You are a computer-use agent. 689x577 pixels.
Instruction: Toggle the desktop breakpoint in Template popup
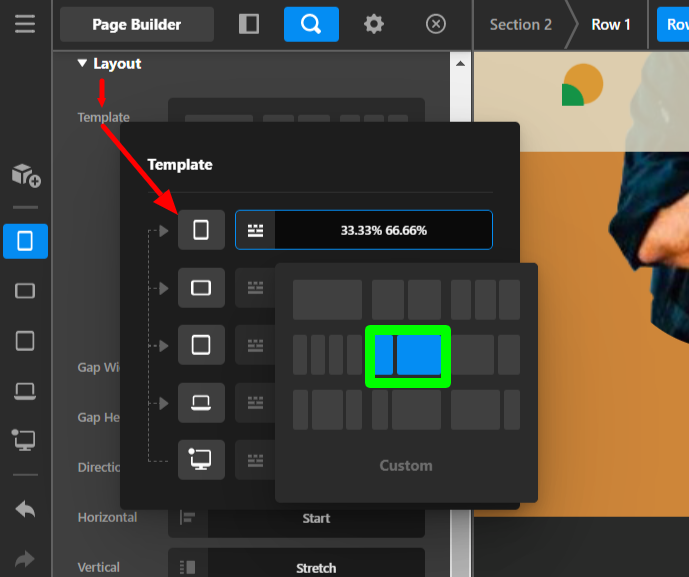(x=201, y=460)
